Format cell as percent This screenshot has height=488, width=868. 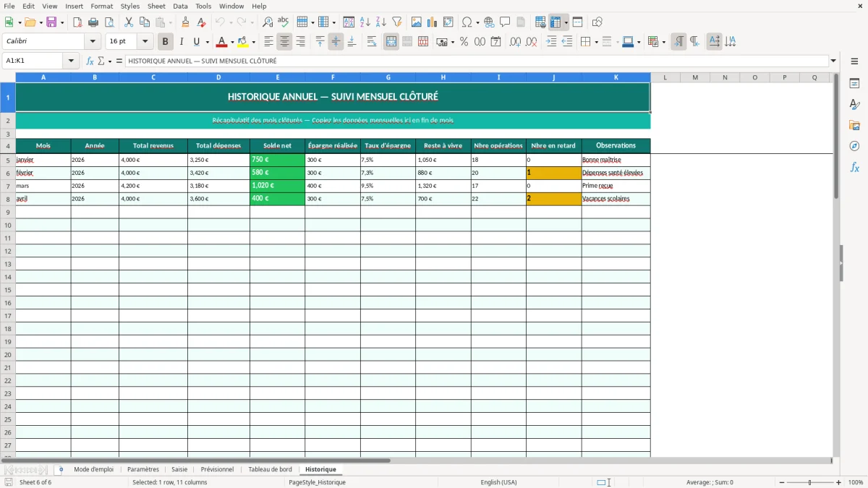[464, 42]
